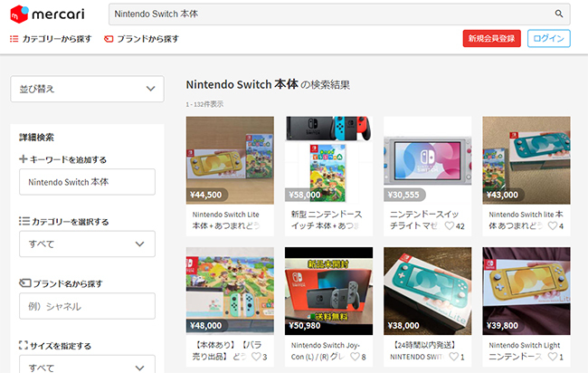Open the 並び替え sort dropdown
This screenshot has height=373, width=588.
point(87,88)
